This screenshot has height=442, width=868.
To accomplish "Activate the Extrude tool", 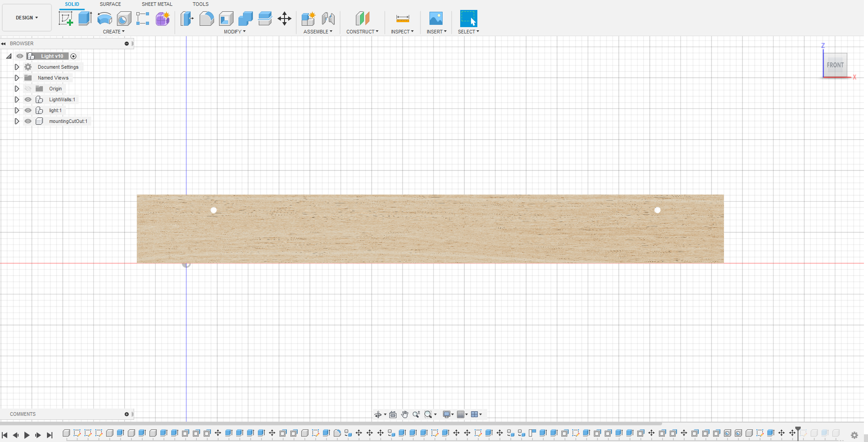I will pyautogui.click(x=85, y=18).
